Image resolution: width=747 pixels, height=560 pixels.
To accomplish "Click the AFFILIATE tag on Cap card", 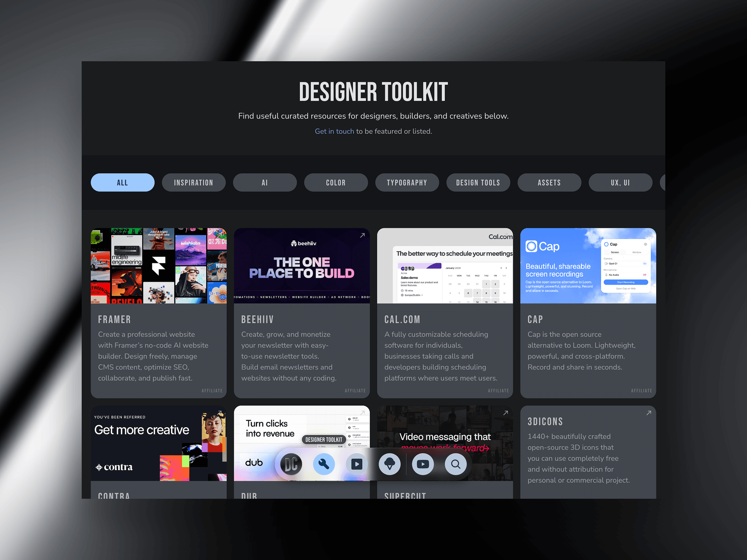I will click(x=642, y=391).
